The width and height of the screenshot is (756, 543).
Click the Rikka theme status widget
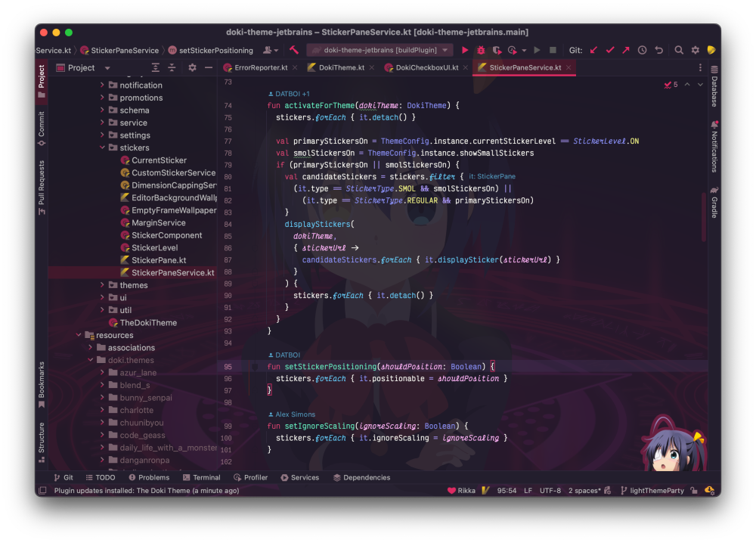pos(461,490)
